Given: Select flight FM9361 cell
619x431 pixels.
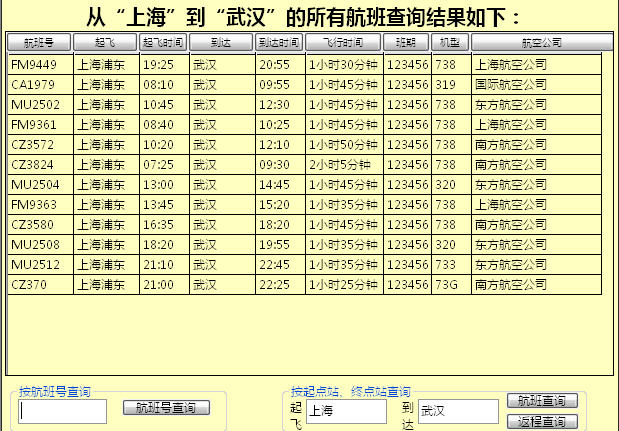Looking at the screenshot, I should click(40, 125).
